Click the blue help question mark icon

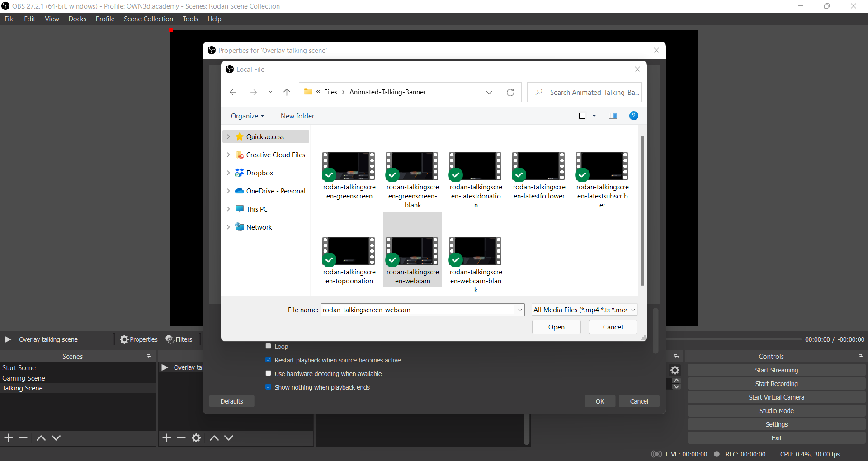(634, 116)
